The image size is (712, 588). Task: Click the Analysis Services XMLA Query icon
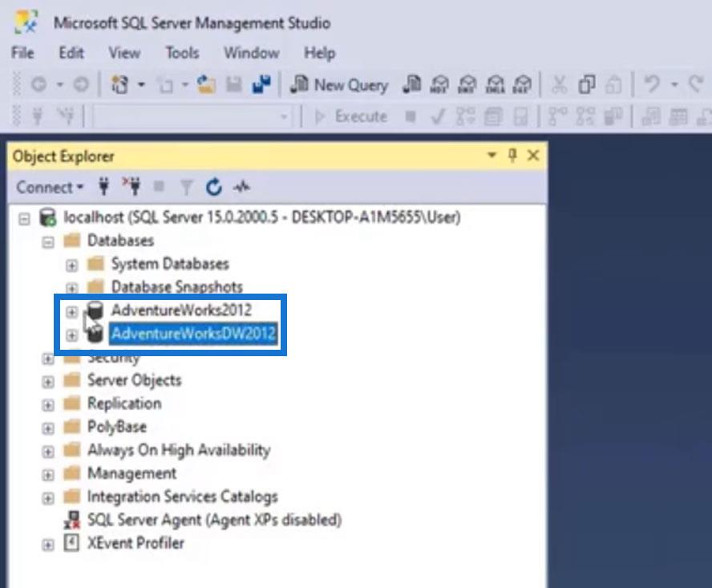coord(495,85)
